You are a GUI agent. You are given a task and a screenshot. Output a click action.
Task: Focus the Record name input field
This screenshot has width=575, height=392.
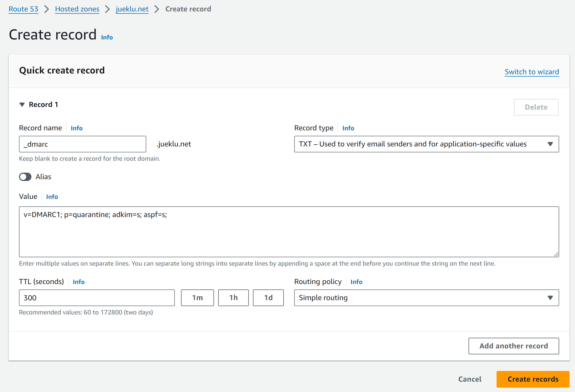coord(82,144)
